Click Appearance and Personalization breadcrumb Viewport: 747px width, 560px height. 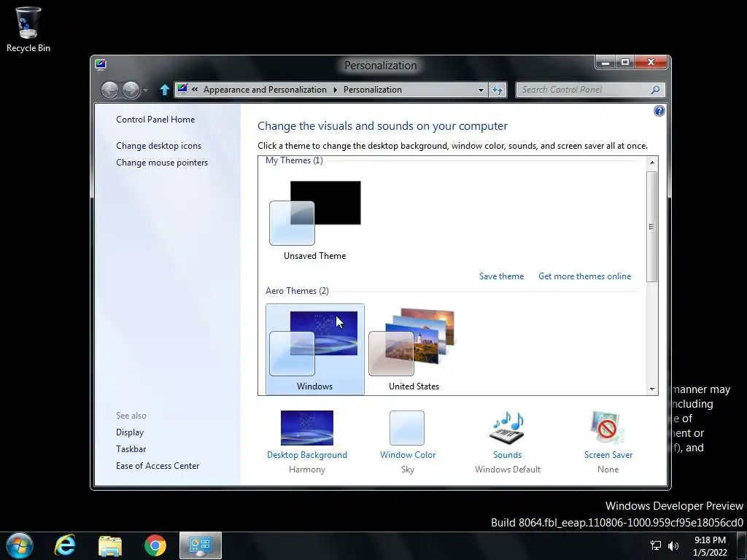265,90
